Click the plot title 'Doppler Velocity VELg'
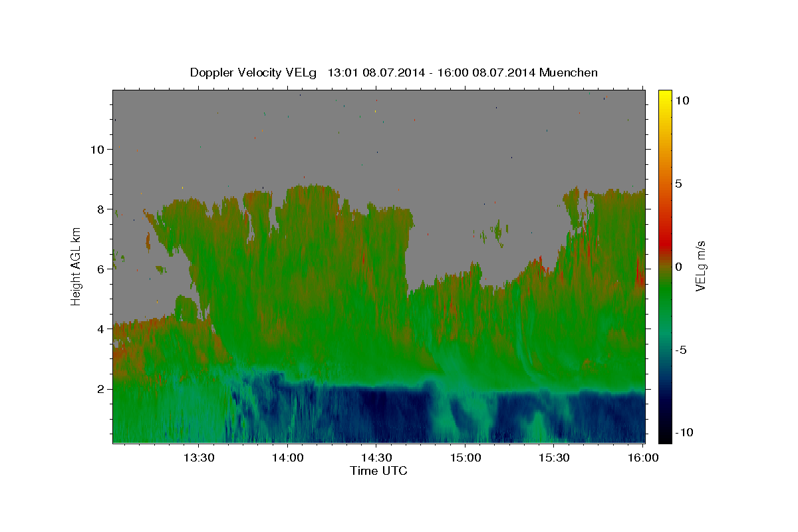Image resolution: width=798 pixels, height=532 pixels. click(x=255, y=72)
